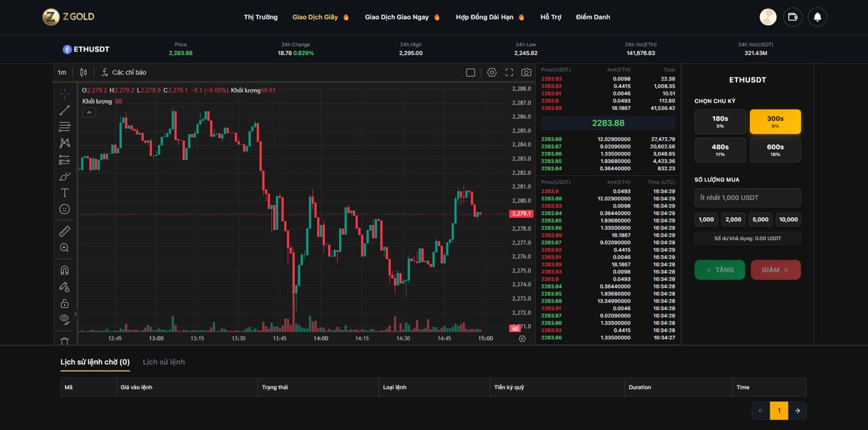868x430 pixels.
Task: Choose the 600s 18% cycle option
Action: pyautogui.click(x=775, y=150)
